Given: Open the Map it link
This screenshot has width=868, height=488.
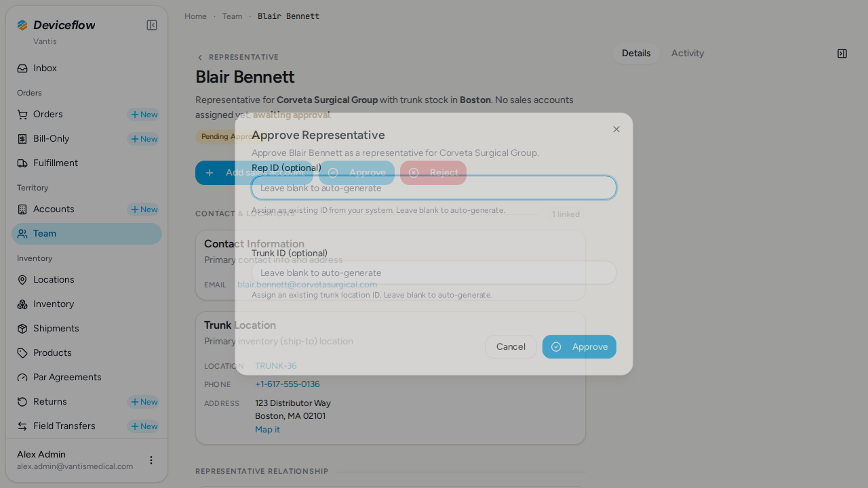Looking at the screenshot, I should [x=267, y=430].
